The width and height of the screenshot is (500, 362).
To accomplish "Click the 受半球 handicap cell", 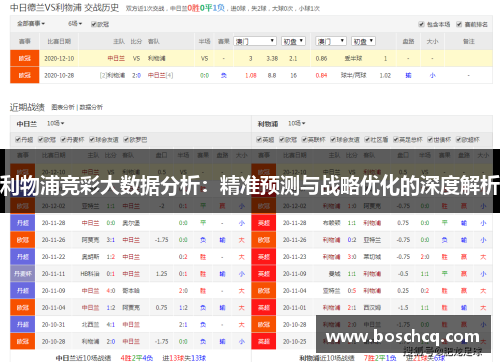I will [x=353, y=58].
